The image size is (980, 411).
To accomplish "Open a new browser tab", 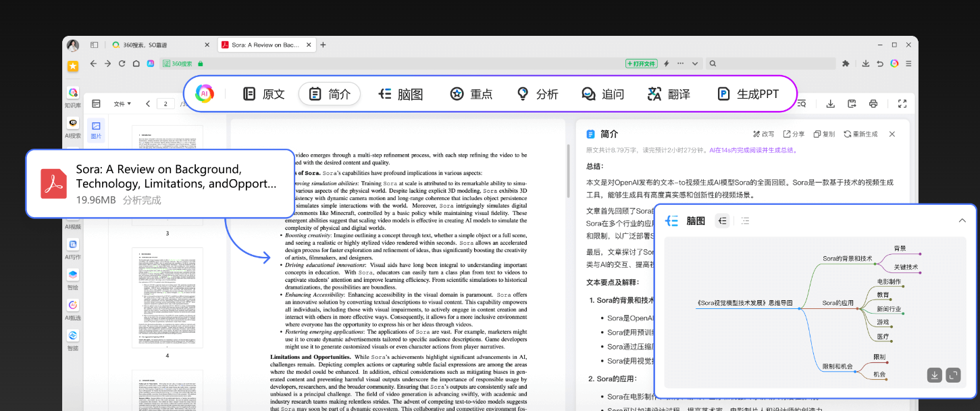I will (324, 45).
